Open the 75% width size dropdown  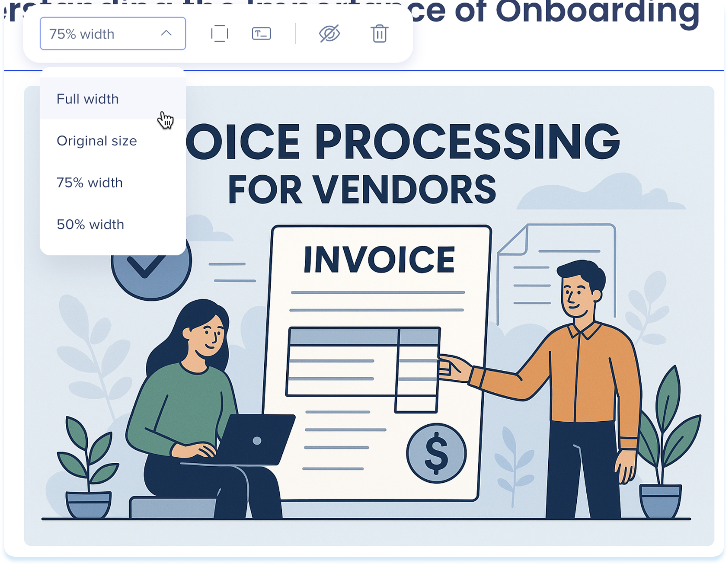click(100, 34)
